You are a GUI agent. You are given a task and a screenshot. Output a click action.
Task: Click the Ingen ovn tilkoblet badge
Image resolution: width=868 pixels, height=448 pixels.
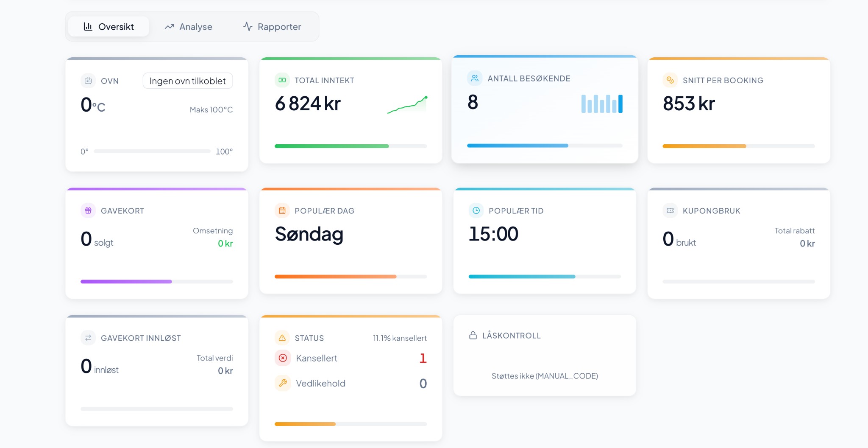(x=188, y=81)
